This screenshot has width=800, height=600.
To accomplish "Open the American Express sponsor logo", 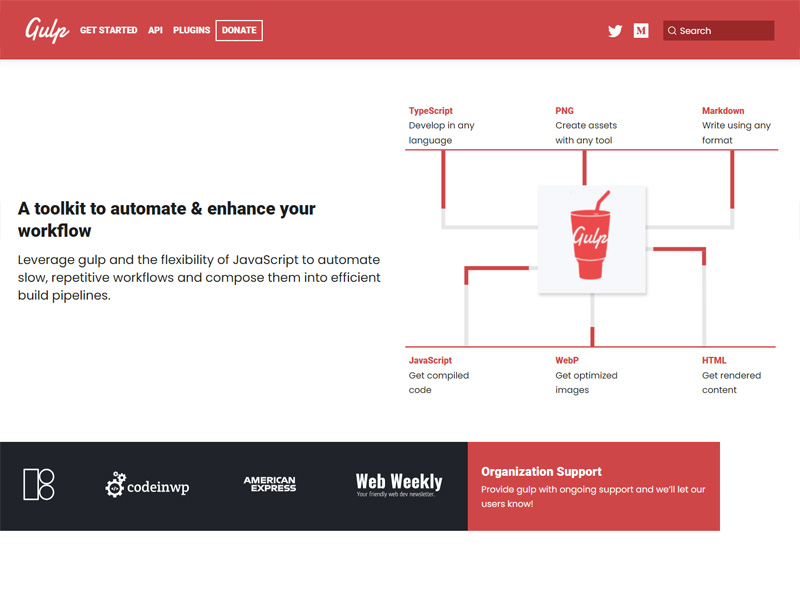I will coord(270,485).
